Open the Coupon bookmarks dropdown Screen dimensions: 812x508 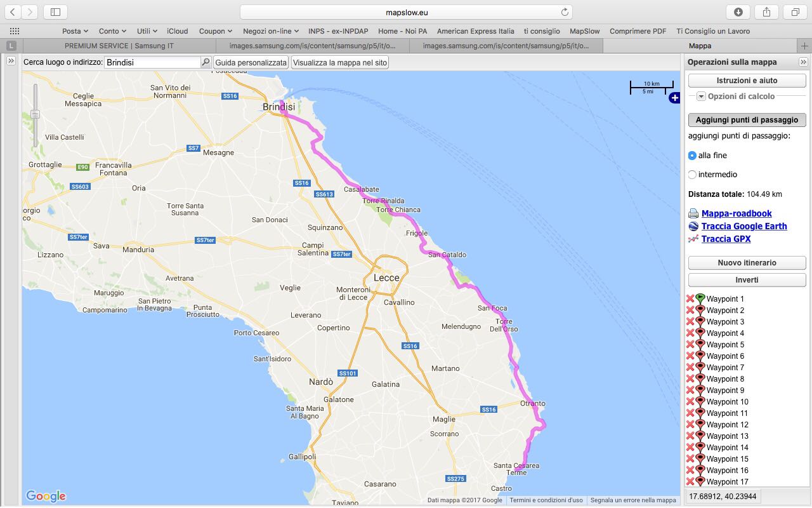(216, 31)
